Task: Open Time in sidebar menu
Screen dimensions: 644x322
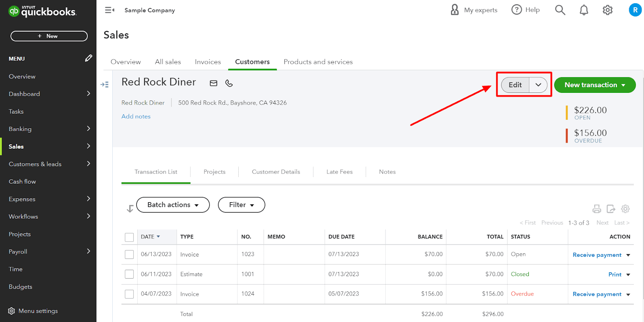Action: coord(16,269)
